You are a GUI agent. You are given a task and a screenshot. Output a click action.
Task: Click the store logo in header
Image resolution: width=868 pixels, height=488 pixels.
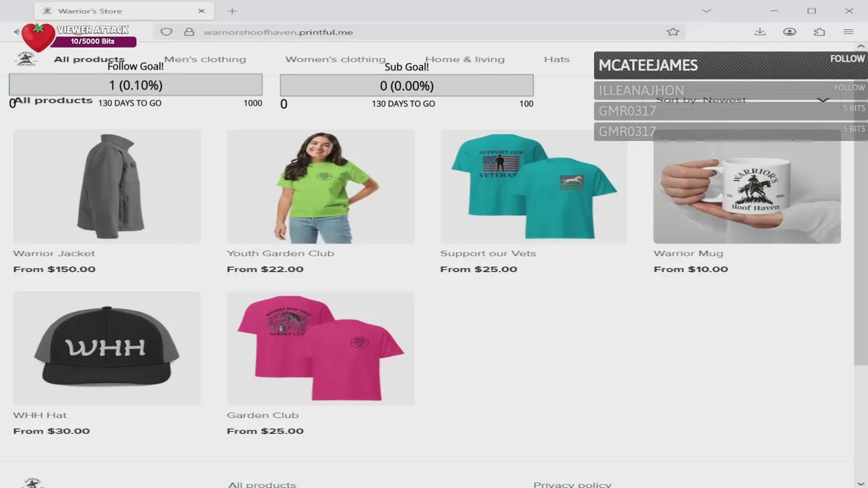(26, 59)
